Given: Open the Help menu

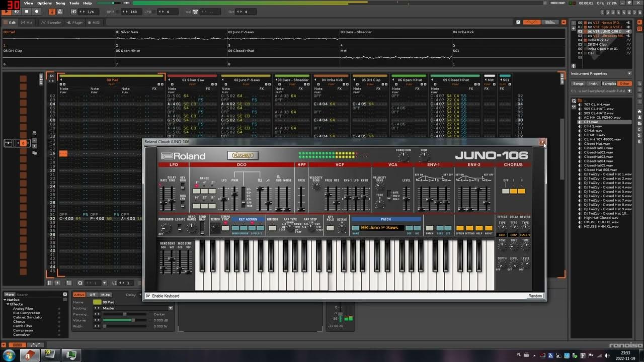Looking at the screenshot, I should tap(88, 3).
